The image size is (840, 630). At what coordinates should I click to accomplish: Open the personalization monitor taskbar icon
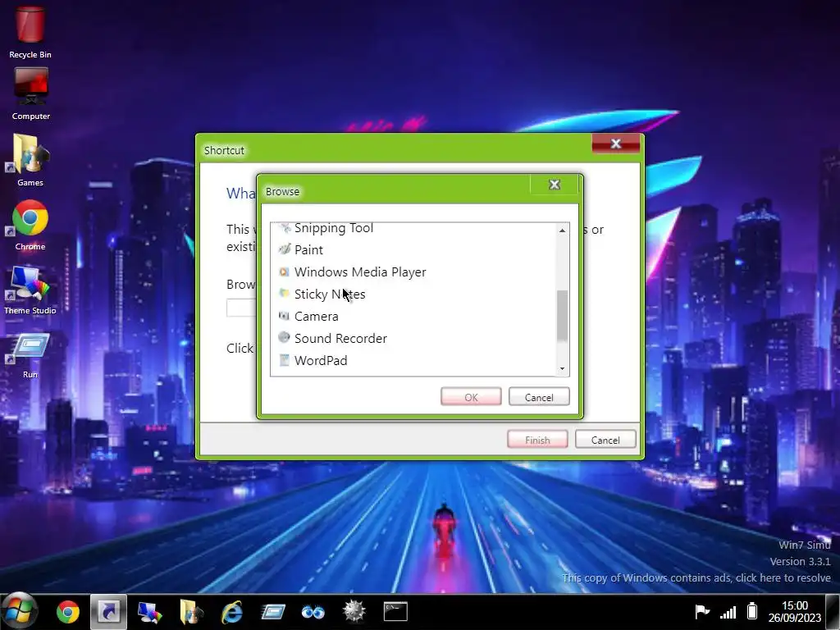pyautogui.click(x=150, y=611)
